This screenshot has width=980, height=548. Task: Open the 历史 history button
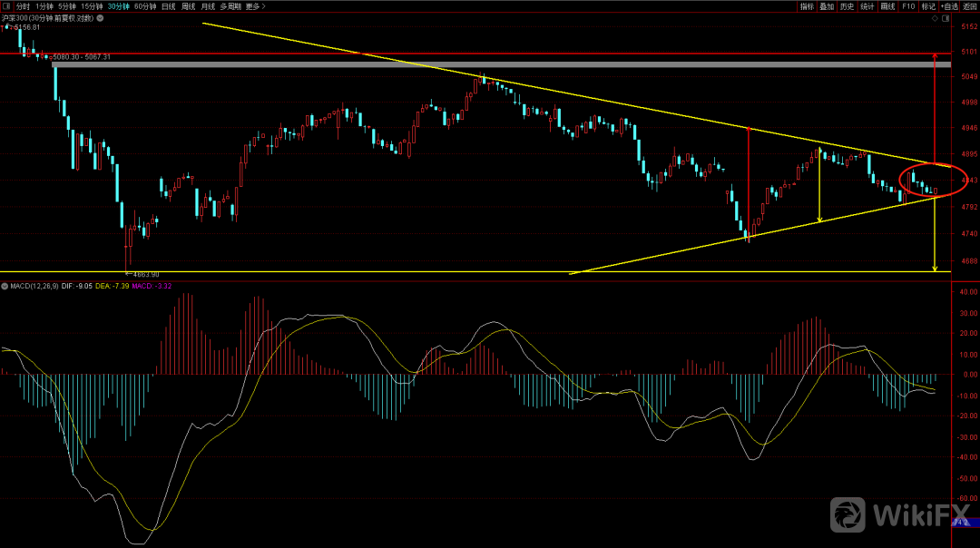coord(847,6)
